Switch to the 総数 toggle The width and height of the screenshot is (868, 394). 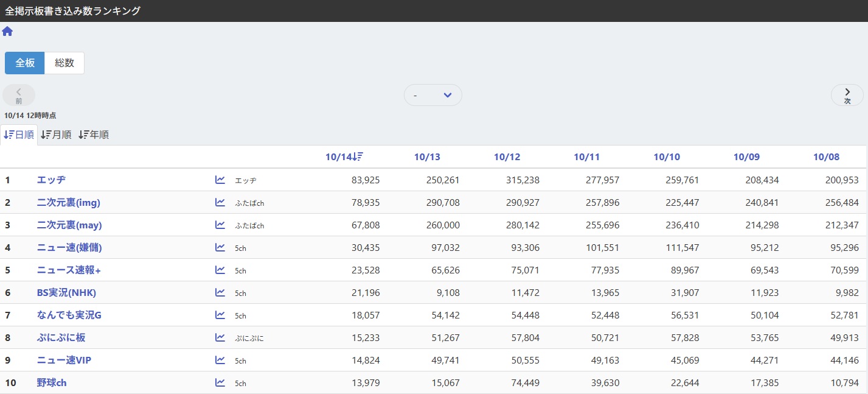tap(64, 63)
